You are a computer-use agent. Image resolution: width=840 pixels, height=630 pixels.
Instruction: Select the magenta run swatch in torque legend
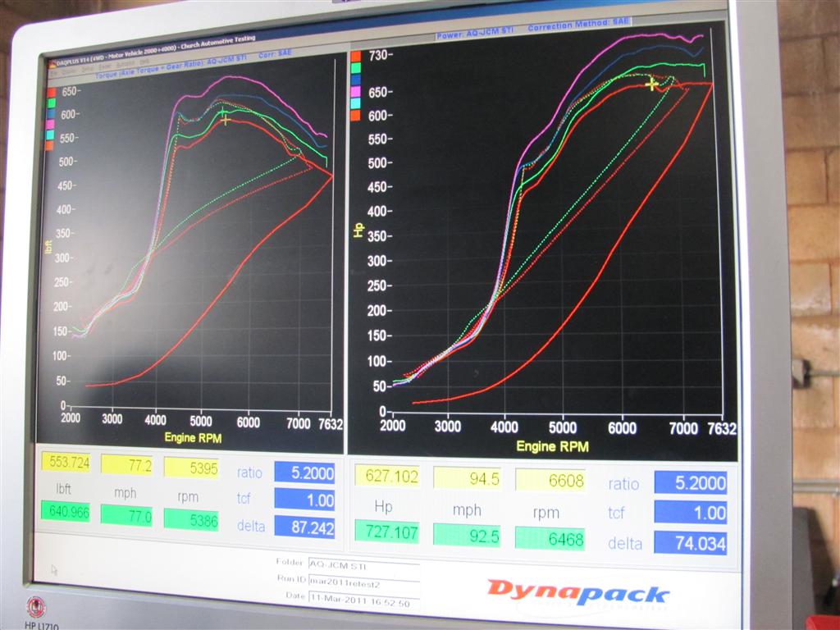pos(50,124)
